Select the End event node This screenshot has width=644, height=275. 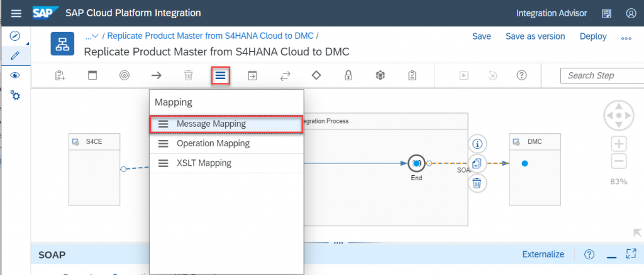(x=416, y=163)
